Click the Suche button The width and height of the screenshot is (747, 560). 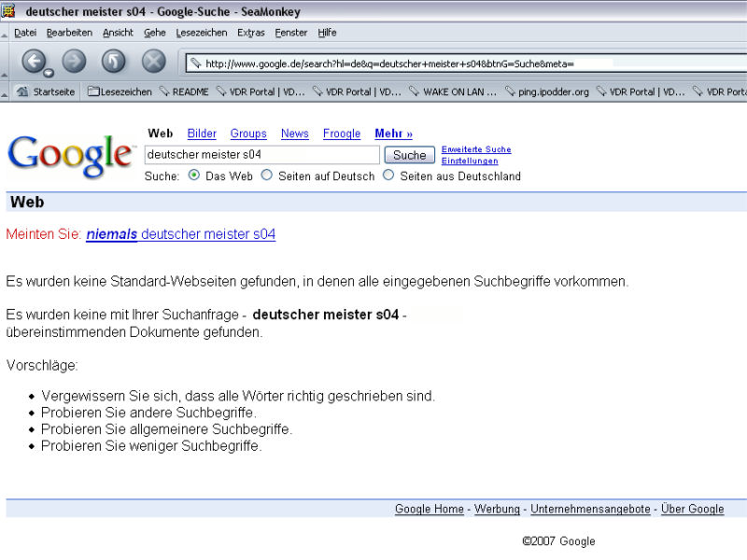point(409,155)
